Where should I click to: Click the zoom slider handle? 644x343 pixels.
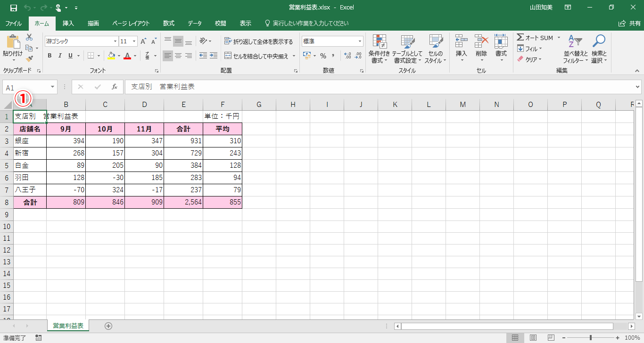(x=591, y=338)
